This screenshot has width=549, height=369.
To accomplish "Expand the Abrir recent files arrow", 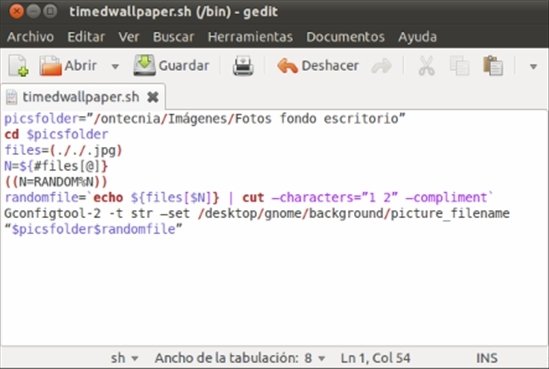I will pyautogui.click(x=115, y=66).
